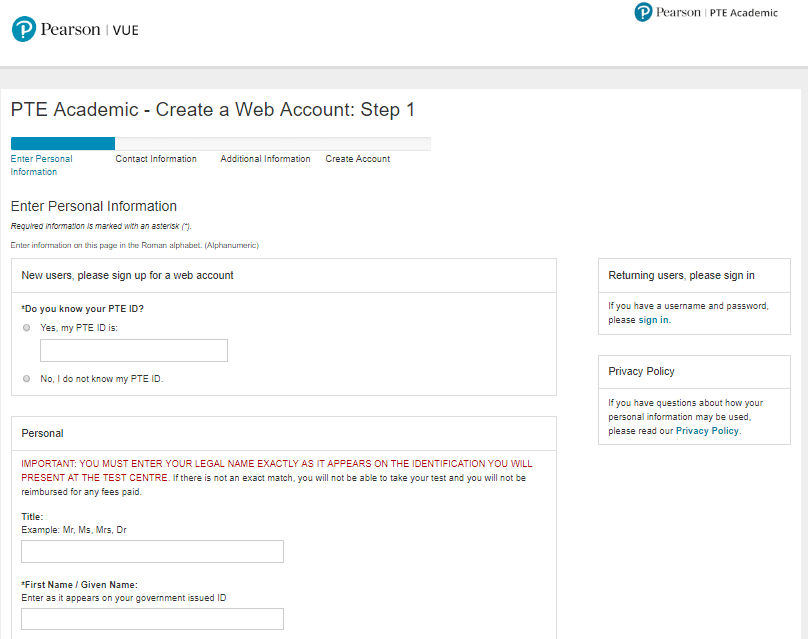Image resolution: width=808 pixels, height=639 pixels.
Task: Select the 'Enter Personal Information' step
Action: [41, 165]
